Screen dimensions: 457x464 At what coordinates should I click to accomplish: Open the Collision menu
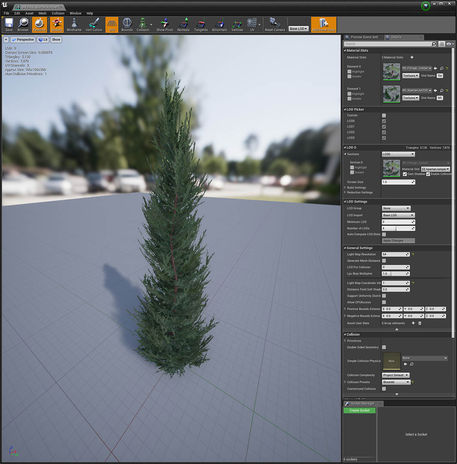(x=58, y=13)
